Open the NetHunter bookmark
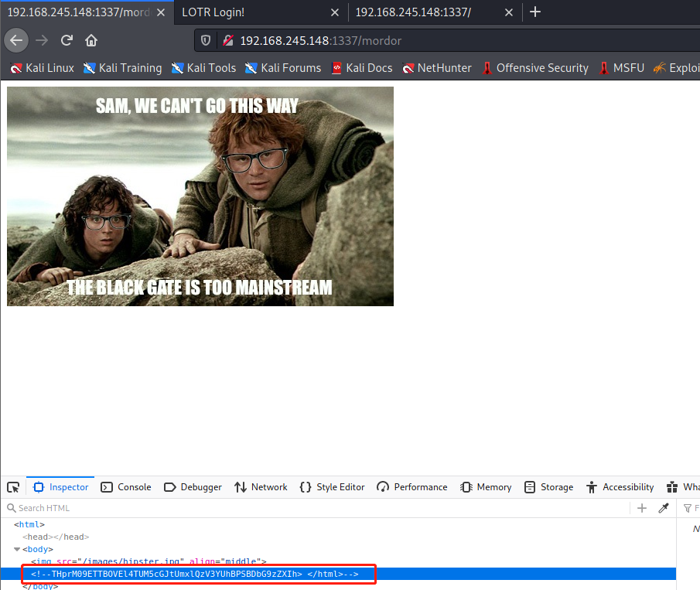The height and width of the screenshot is (590, 700). 436,68
